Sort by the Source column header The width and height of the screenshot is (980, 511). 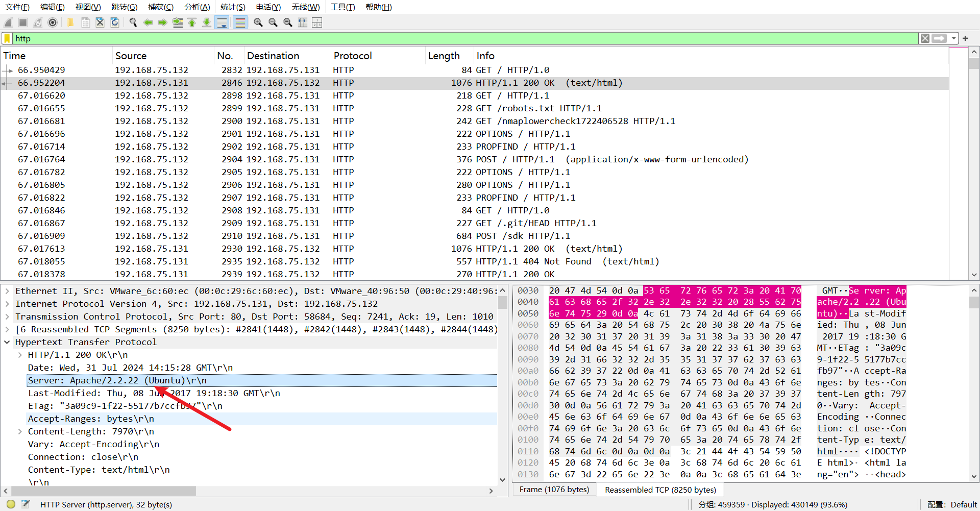(x=163, y=56)
